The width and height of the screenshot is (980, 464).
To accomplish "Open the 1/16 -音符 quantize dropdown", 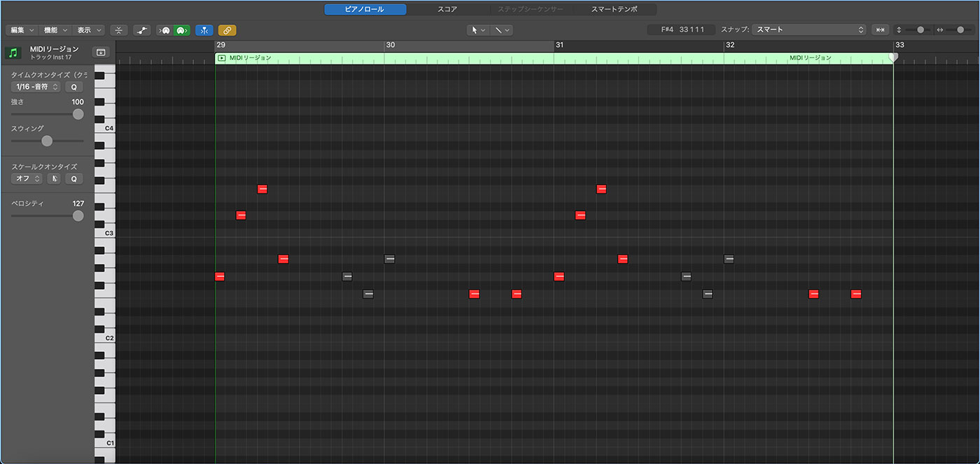I will (x=36, y=87).
